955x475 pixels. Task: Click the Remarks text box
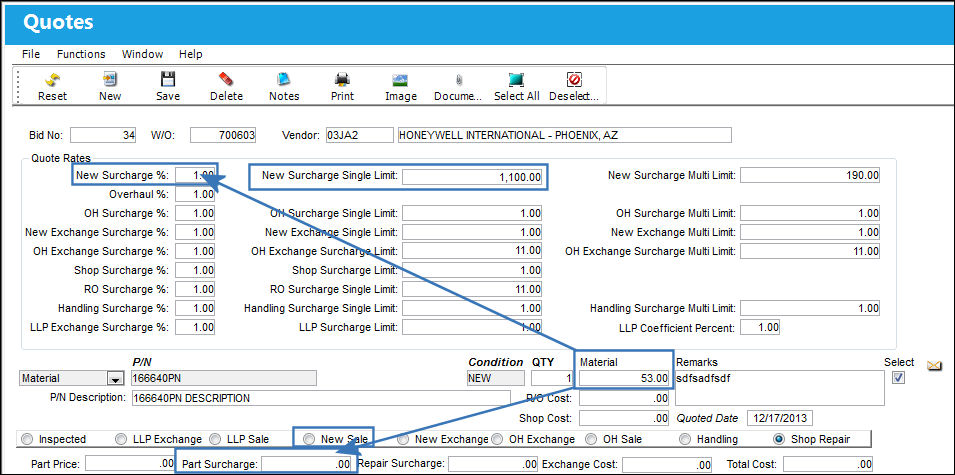coord(780,388)
